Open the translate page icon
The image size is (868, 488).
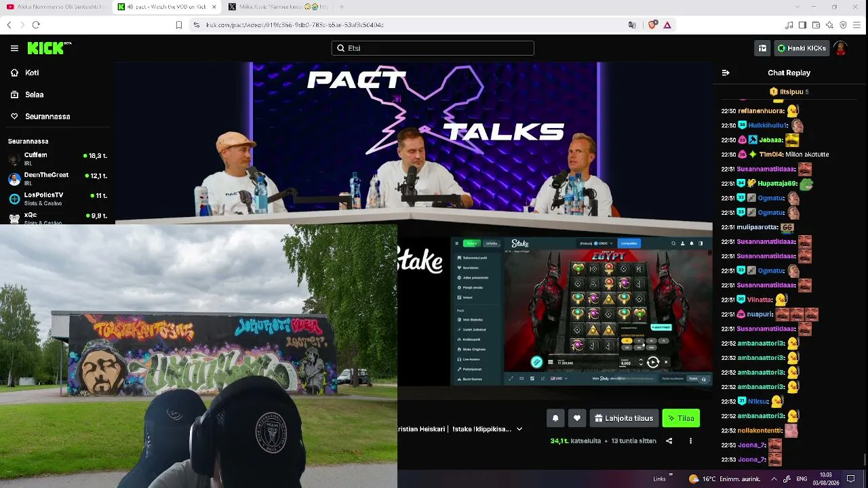632,25
